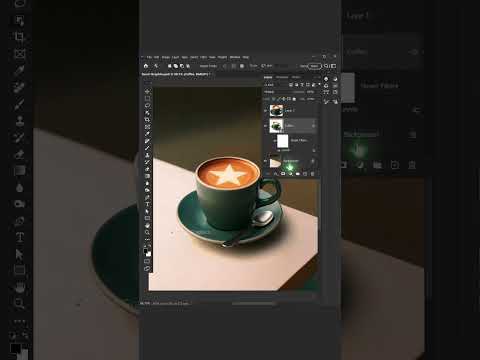480x360 pixels.
Task: Hide the Background layer
Action: [265, 161]
